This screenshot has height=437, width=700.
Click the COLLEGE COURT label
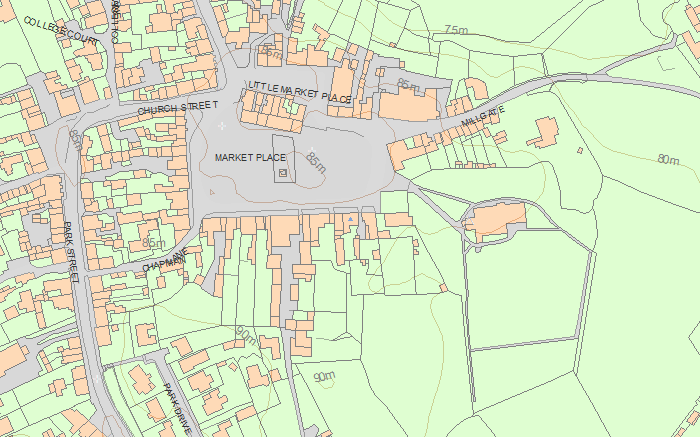click(x=61, y=31)
